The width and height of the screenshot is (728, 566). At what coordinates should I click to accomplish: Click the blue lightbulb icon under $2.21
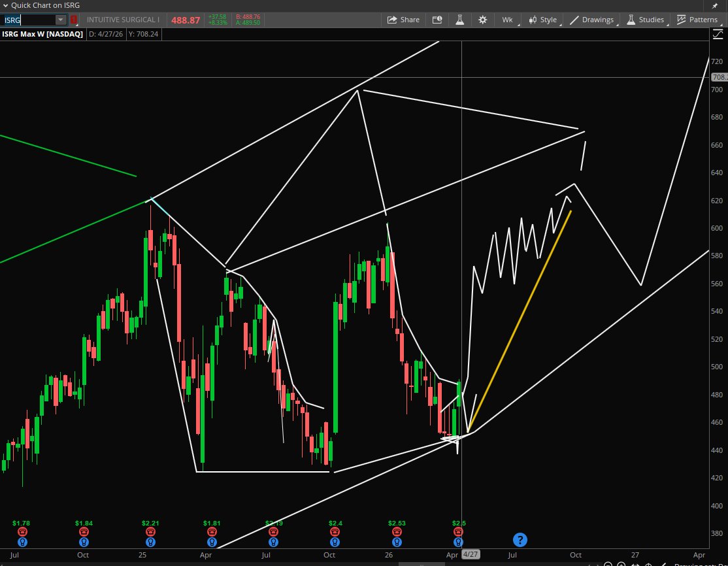point(150,542)
